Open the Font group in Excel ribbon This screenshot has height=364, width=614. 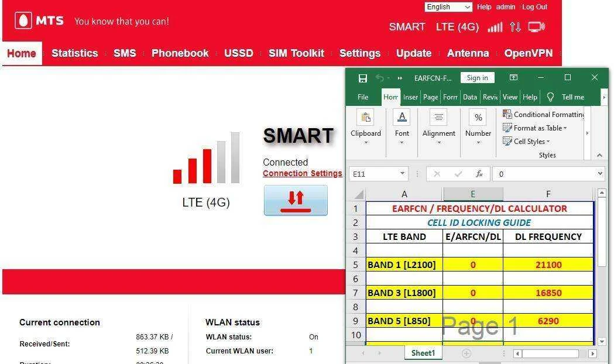(402, 126)
